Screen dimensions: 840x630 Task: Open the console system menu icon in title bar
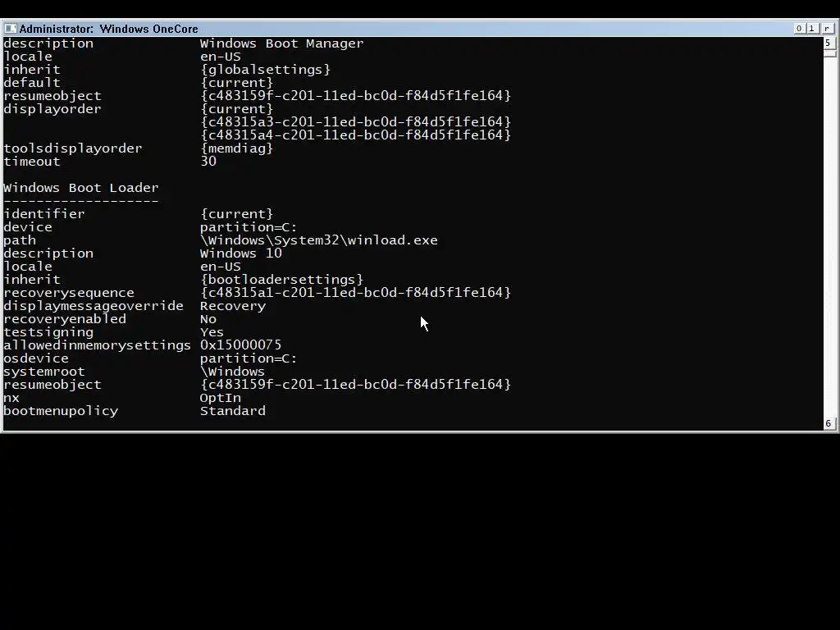(x=10, y=29)
